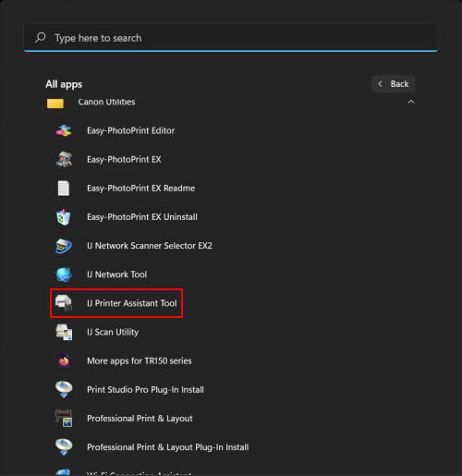Image resolution: width=462 pixels, height=476 pixels.
Task: Open More apps for TR150 series label
Action: (140, 360)
